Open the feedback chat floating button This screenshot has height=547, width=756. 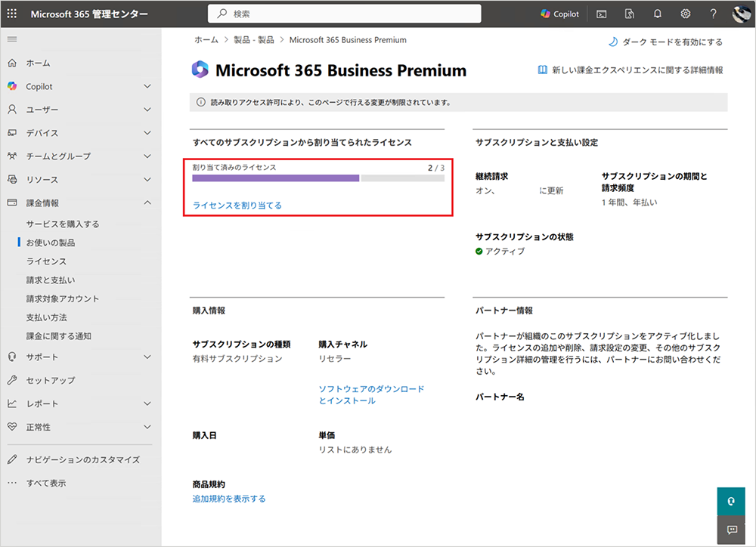point(731,530)
